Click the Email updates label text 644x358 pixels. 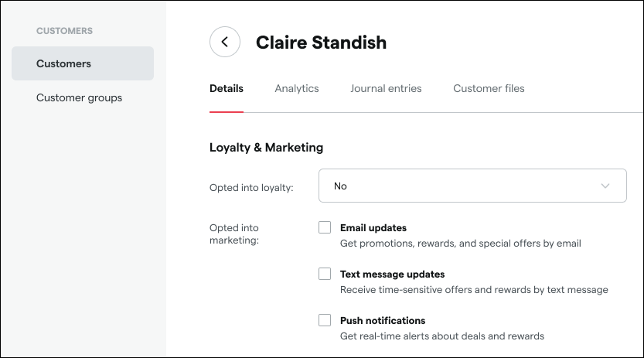[373, 228]
